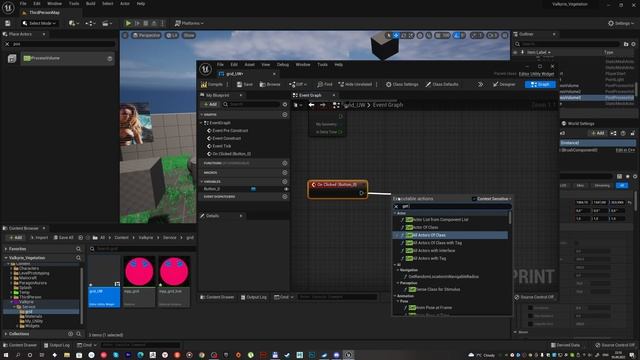The width and height of the screenshot is (640, 360).
Task: Expand the Collections section
Action: click(x=6, y=334)
